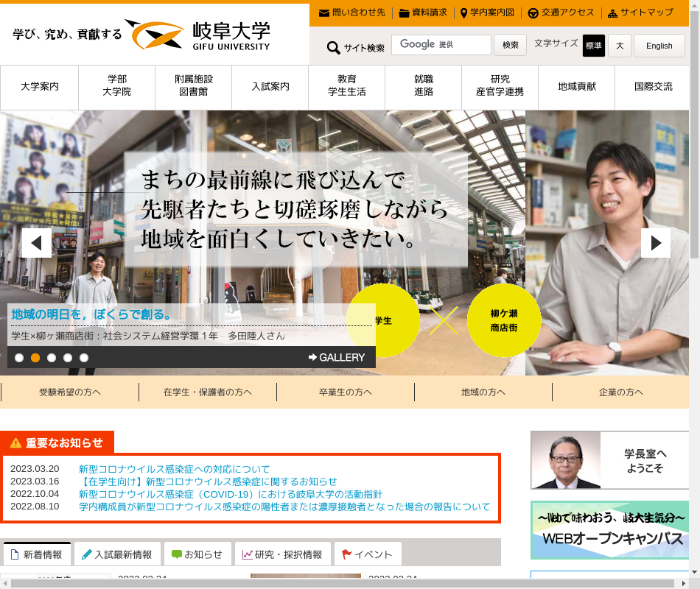Select the third carousel slide dot
This screenshot has width=700, height=589.
tap(52, 358)
